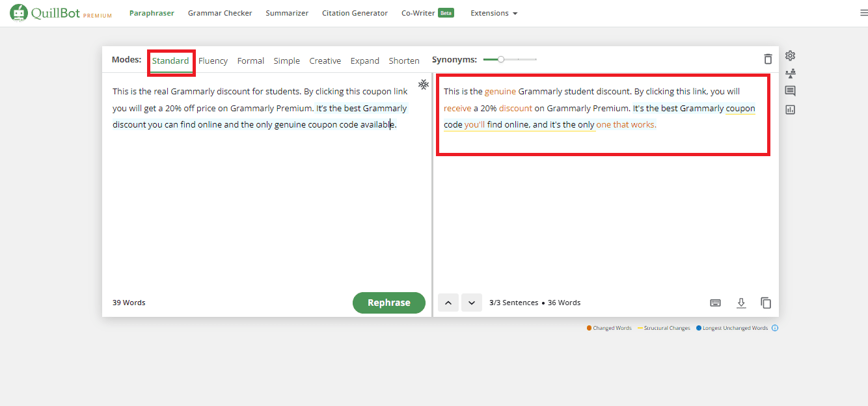Select the Formal mode tab
This screenshot has height=406, width=868.
[251, 61]
